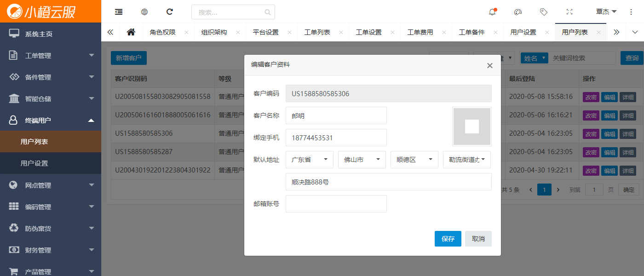Click the 智能仓储 bank icon
This screenshot has width=644, height=276.
[x=14, y=98]
